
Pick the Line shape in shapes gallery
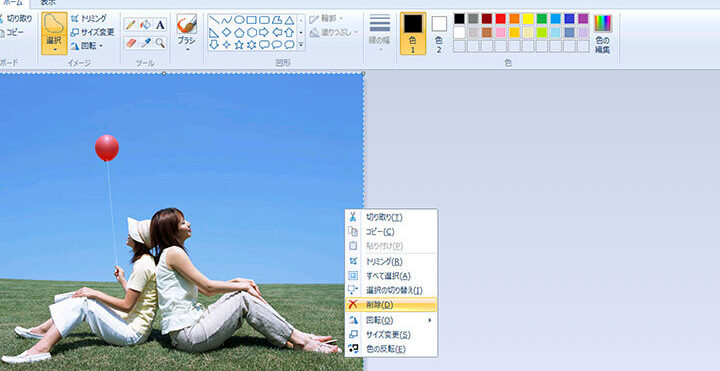tap(214, 20)
